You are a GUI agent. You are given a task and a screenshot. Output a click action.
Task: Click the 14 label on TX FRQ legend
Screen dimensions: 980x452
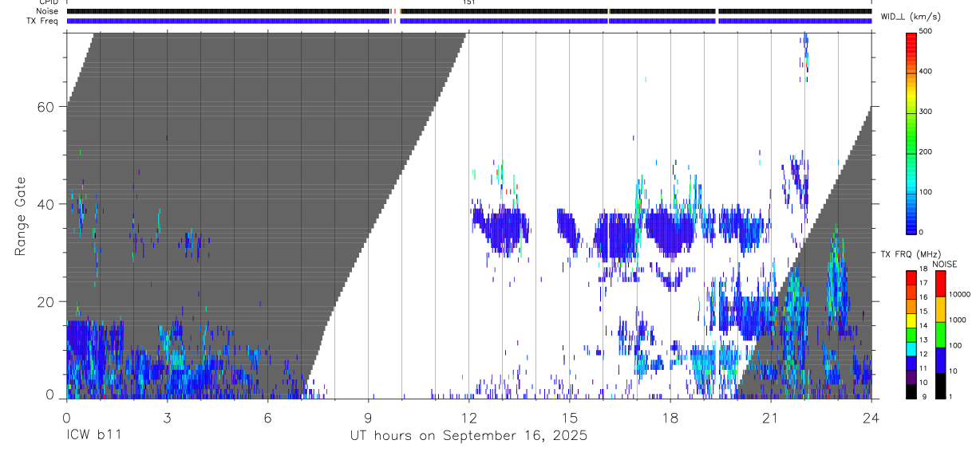(922, 326)
